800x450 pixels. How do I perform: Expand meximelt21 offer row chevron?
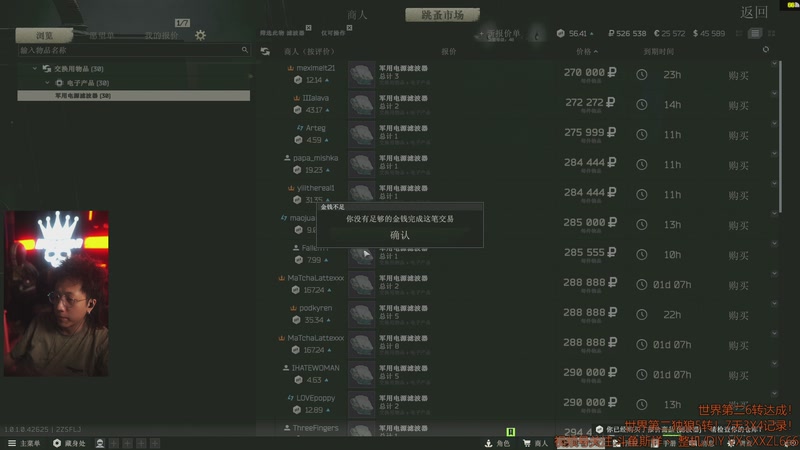tap(774, 64)
